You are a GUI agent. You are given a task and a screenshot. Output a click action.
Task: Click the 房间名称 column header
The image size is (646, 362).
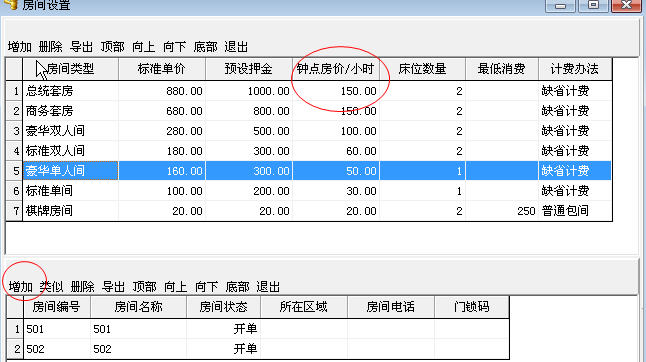point(138,307)
